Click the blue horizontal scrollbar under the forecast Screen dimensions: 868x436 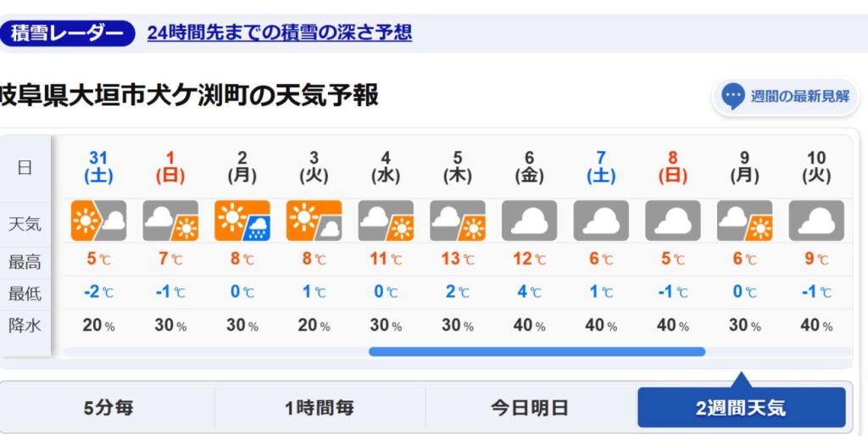[x=537, y=351]
